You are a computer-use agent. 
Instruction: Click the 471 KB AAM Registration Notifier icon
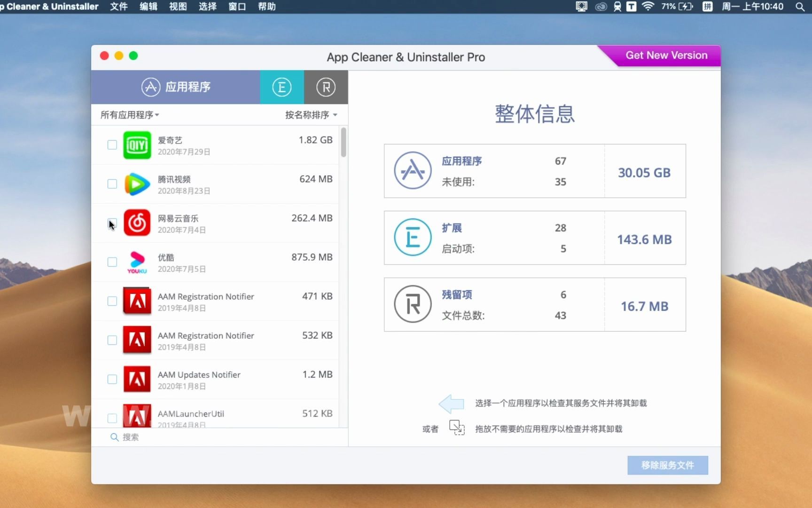coord(137,301)
